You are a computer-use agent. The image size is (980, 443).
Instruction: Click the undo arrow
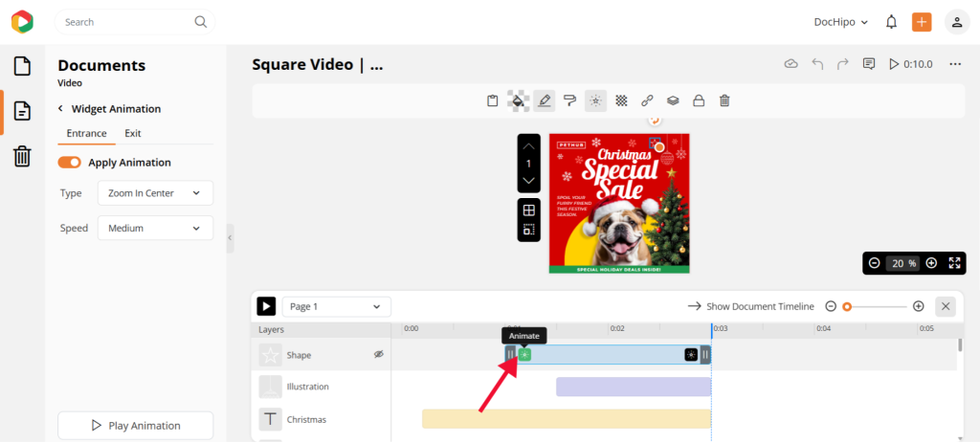tap(817, 64)
